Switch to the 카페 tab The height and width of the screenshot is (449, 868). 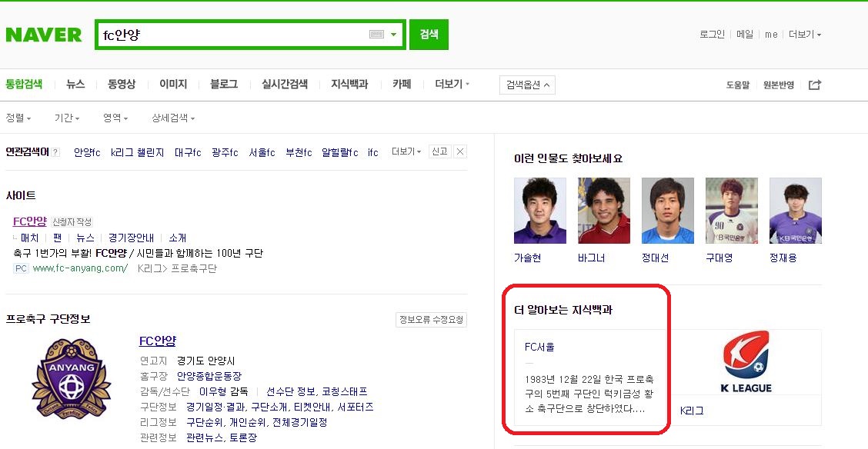(x=402, y=84)
